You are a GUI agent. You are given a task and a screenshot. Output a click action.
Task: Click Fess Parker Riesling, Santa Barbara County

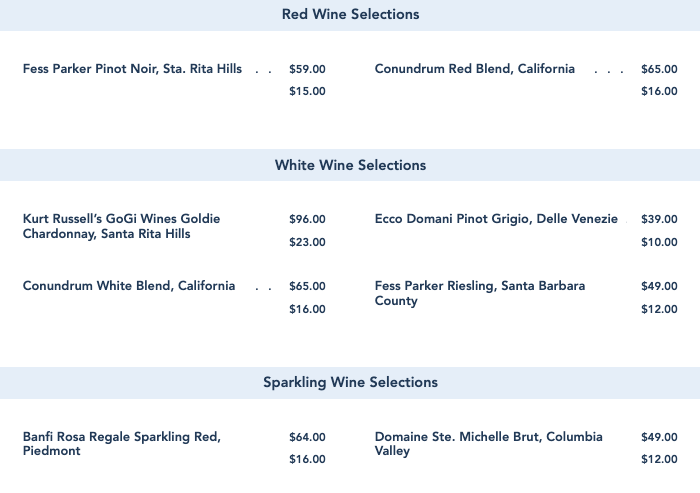(480, 293)
